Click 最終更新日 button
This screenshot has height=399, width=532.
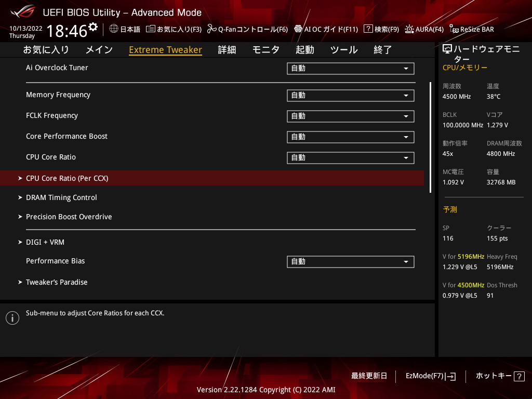click(369, 376)
